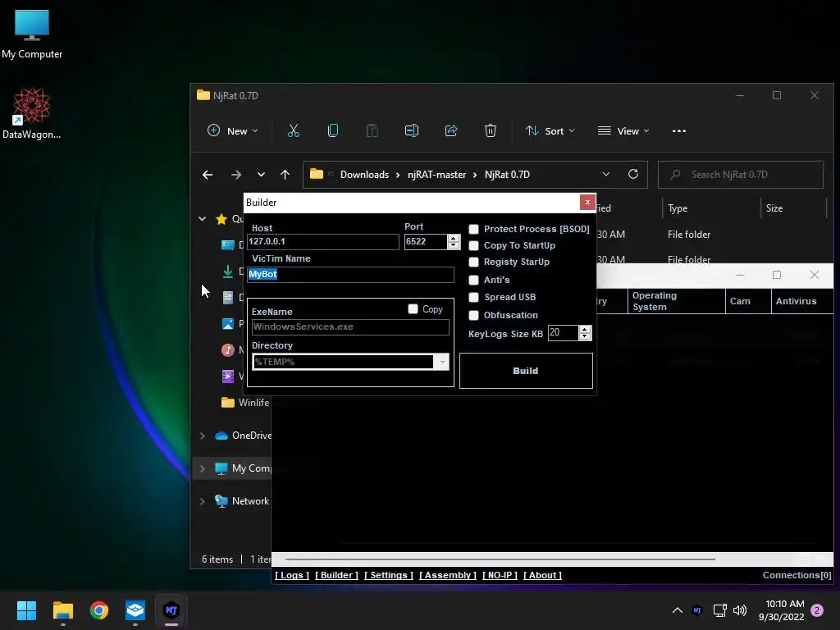
Task: Select the Pictures icon in navigation pane
Action: pos(228,323)
